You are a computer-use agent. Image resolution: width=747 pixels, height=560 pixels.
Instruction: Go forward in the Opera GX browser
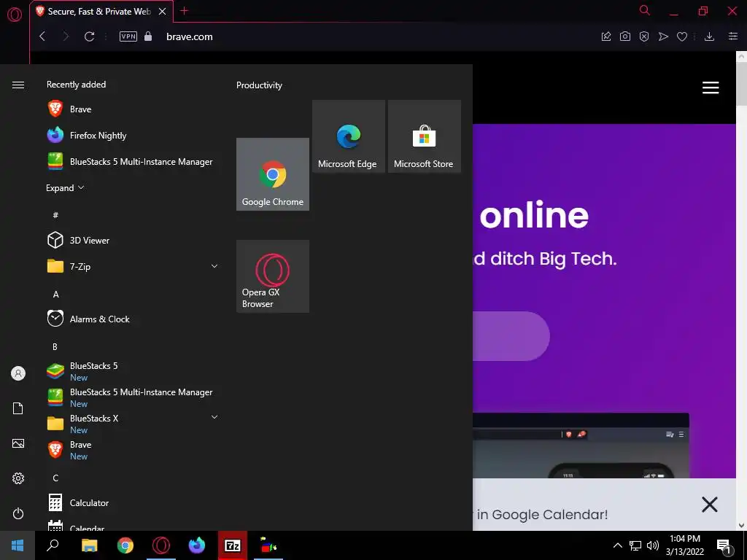(x=66, y=36)
